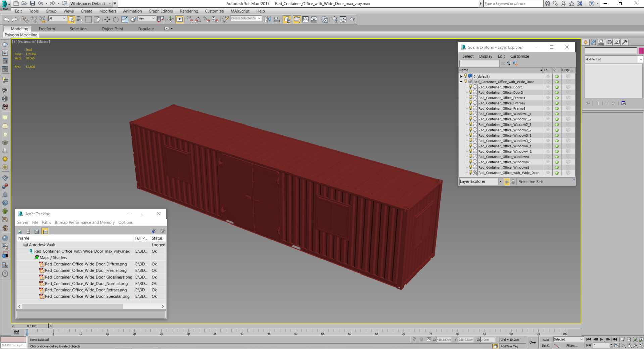The height and width of the screenshot is (349, 644).
Task: Click the Undo arrow in main toolbar
Action: point(6,19)
